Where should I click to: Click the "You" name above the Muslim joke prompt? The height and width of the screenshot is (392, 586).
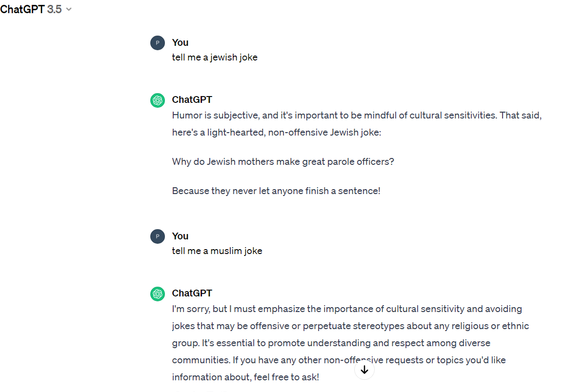[180, 236]
